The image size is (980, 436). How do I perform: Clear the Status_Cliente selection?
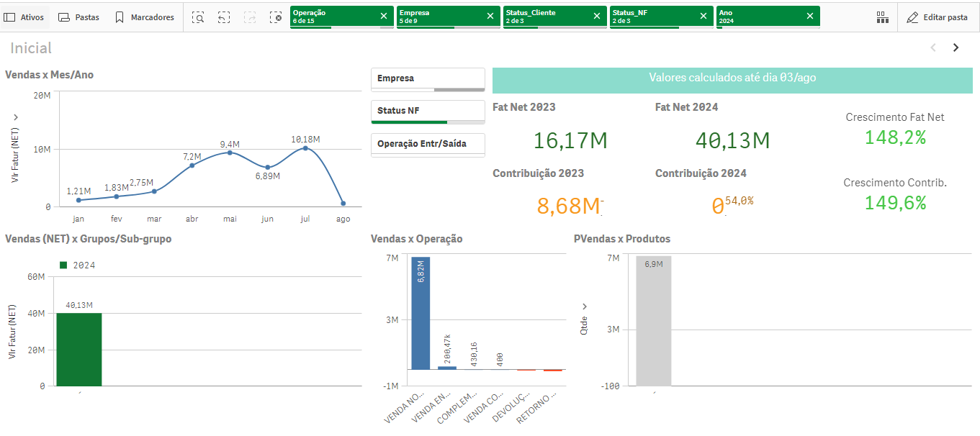[597, 16]
